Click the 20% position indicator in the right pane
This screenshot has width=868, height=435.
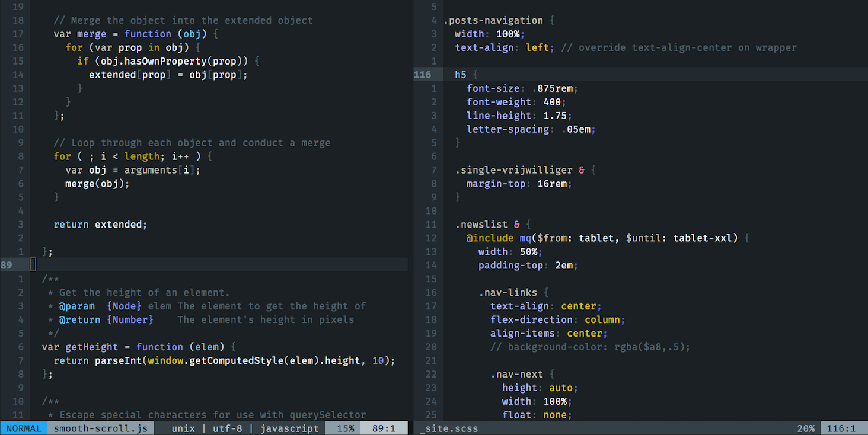[806, 428]
